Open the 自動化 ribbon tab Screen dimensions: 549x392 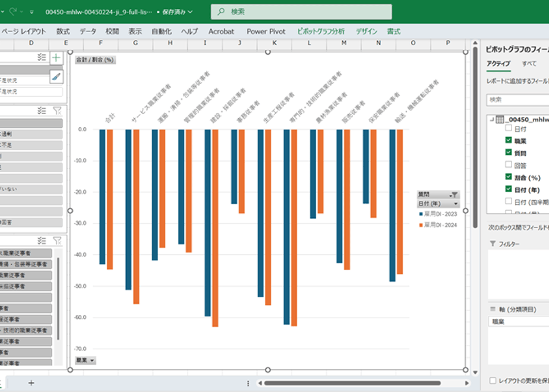(x=162, y=31)
